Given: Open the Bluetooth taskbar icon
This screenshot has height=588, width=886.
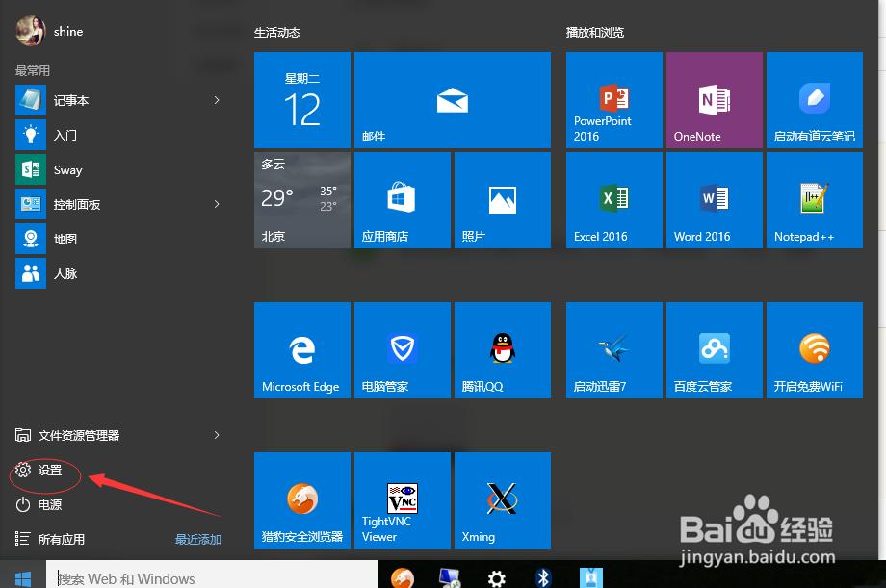Looking at the screenshot, I should [543, 577].
